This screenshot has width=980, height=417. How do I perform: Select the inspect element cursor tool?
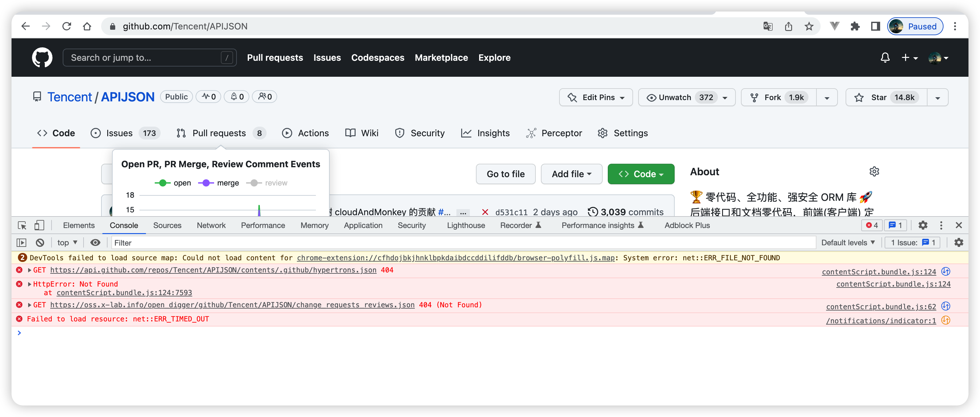point(22,225)
